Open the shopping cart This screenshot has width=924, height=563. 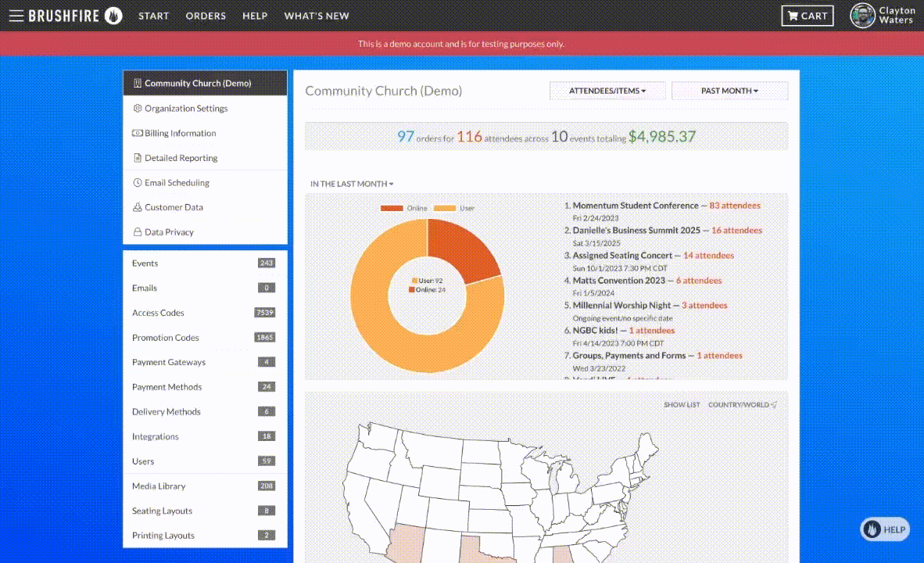coord(808,16)
